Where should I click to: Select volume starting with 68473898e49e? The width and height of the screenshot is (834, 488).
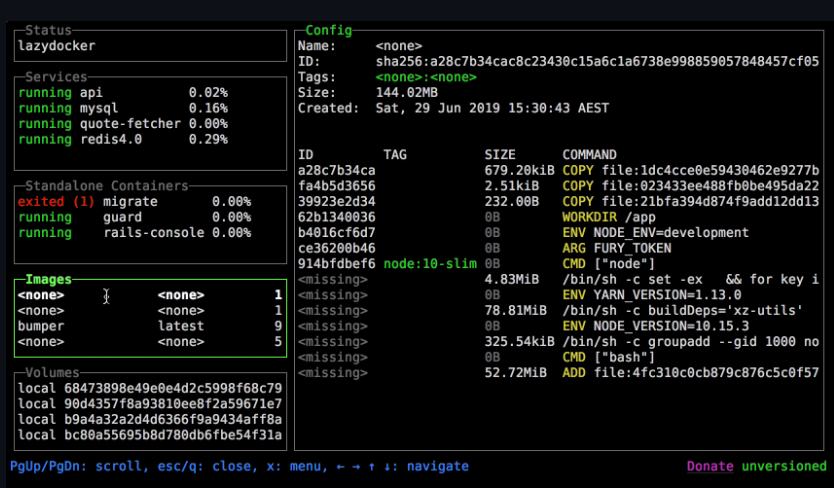click(x=150, y=388)
